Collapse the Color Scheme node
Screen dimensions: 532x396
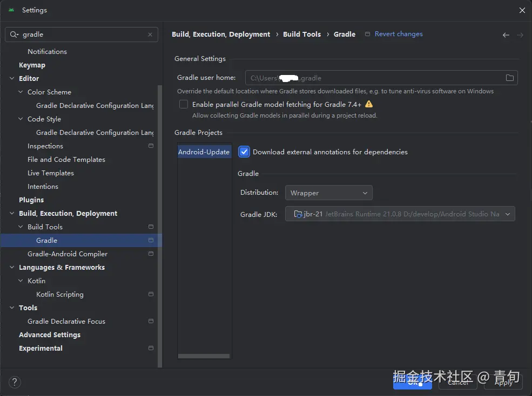click(21, 92)
